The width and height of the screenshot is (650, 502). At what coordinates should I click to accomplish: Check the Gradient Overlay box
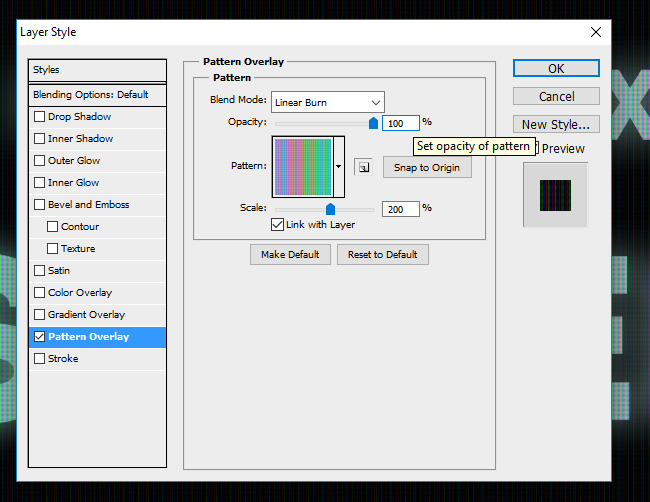tap(39, 314)
